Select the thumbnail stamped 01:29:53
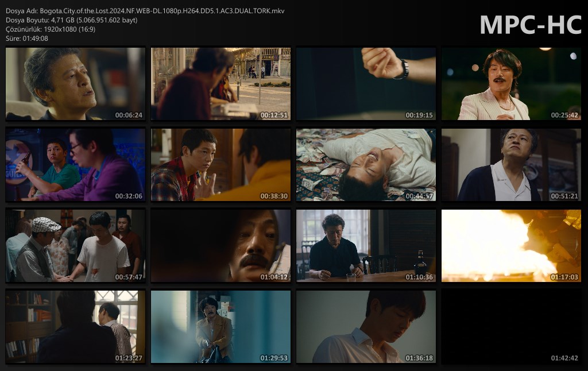The height and width of the screenshot is (371, 588). [220, 327]
